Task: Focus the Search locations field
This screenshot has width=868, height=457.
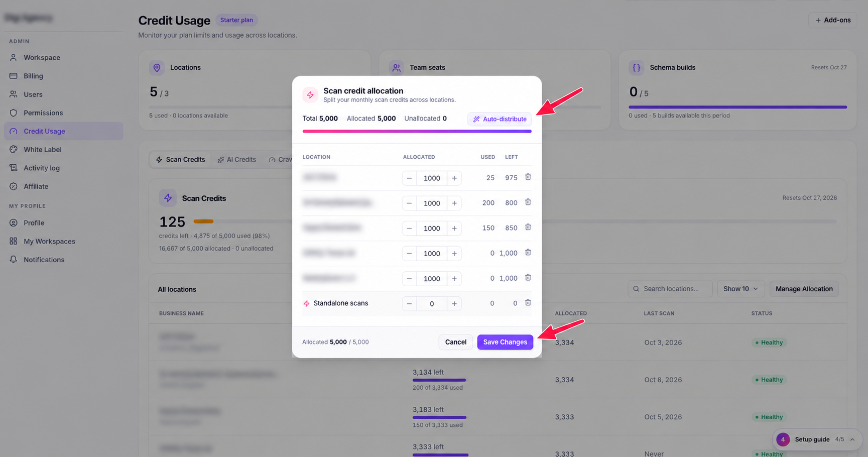Action: pos(670,289)
